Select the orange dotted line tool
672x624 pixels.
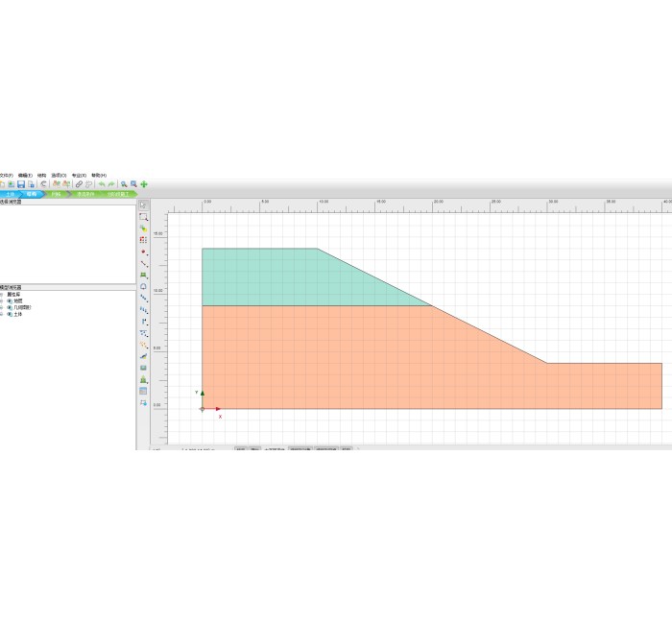[143, 345]
